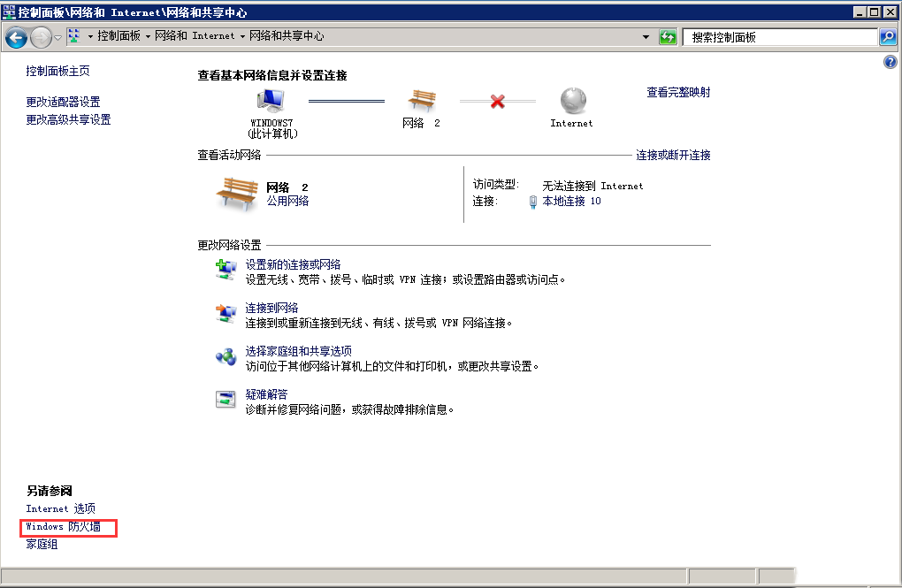
Task: Click the 查看基本网络信息并设置连接 heading
Action: click(x=272, y=75)
